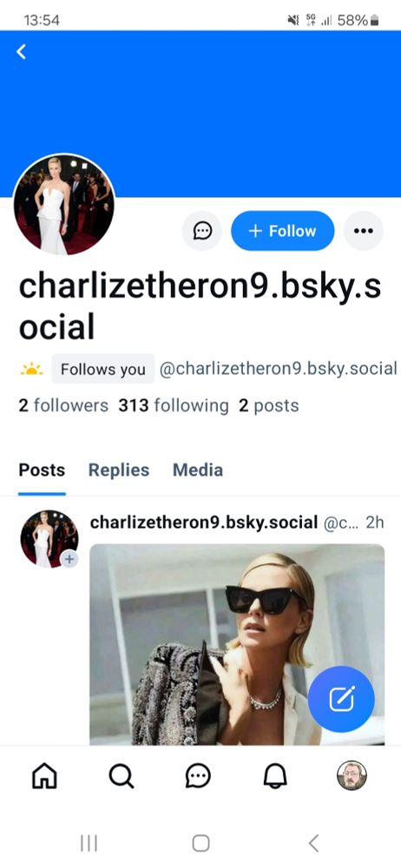Switch to the Replies tab
401x868 pixels.
coord(119,470)
